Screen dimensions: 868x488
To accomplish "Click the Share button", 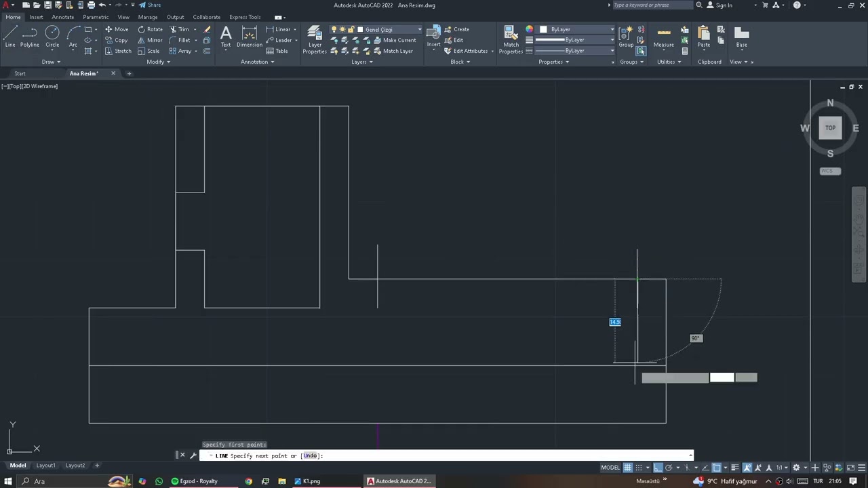I will pyautogui.click(x=150, y=5).
